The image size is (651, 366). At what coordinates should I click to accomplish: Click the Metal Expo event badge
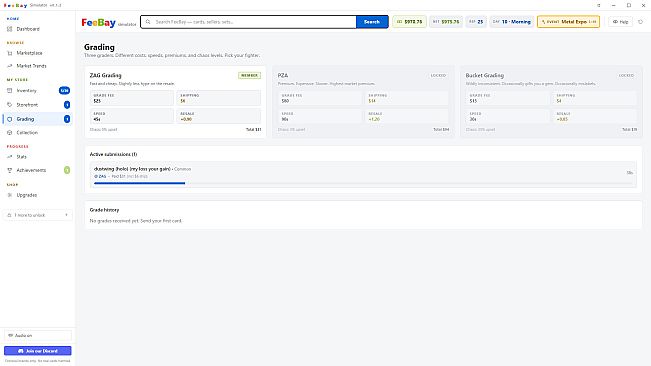pos(568,22)
